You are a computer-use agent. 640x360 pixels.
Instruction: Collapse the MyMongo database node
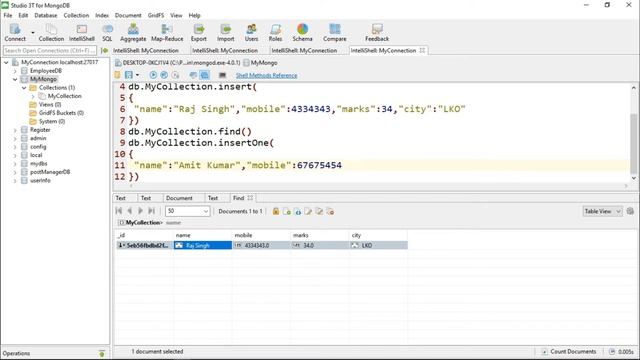[x=15, y=79]
